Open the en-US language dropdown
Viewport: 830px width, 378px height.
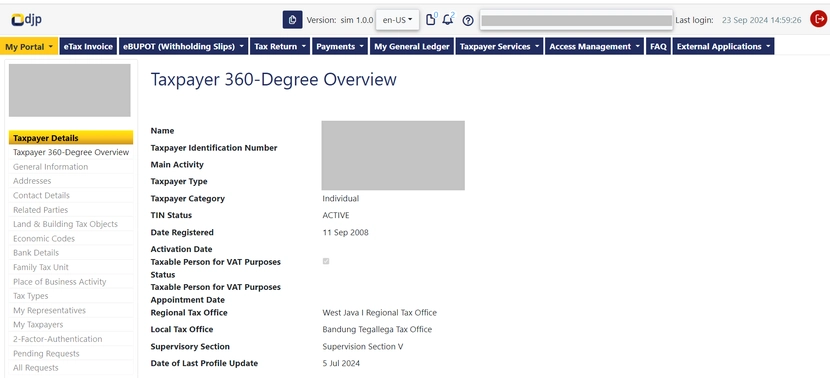[x=397, y=20]
